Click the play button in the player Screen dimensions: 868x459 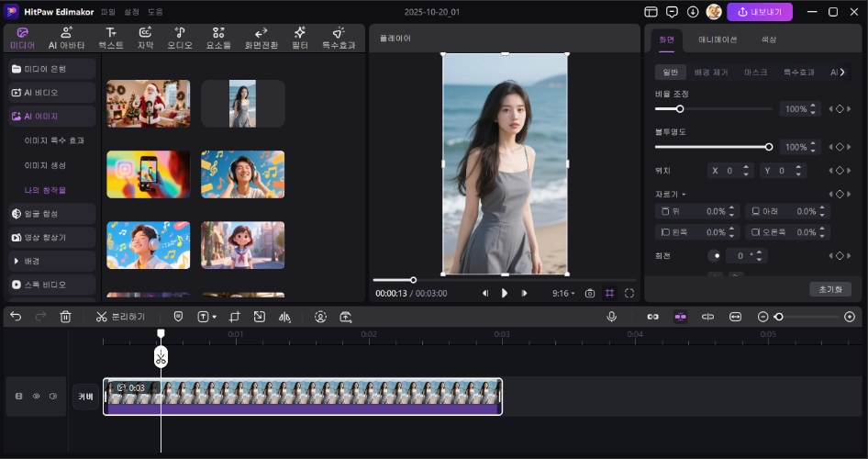tap(505, 294)
